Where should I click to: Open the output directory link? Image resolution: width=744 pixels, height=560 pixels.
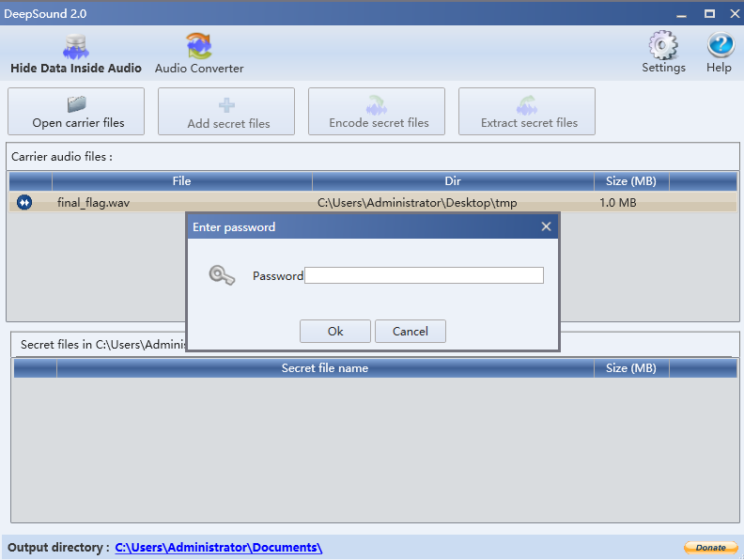[x=219, y=548]
